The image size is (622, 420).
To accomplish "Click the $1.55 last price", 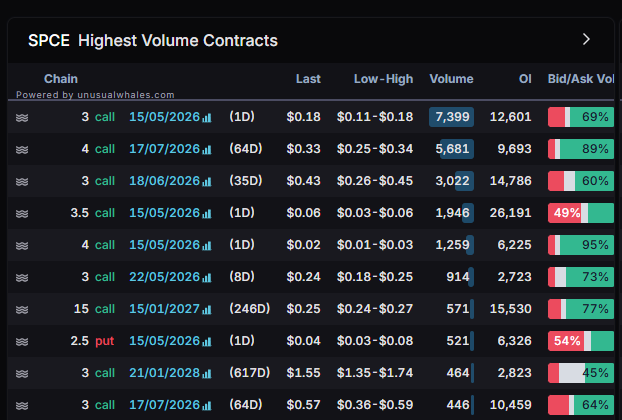I will pyautogui.click(x=303, y=373).
